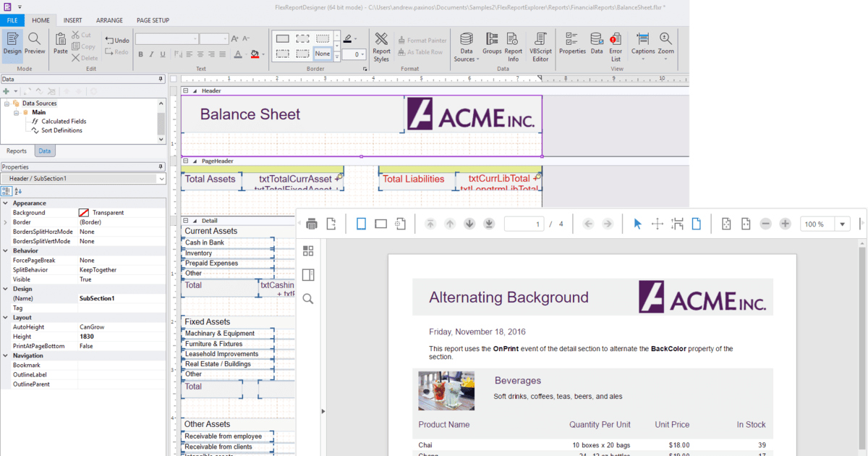Toggle italic text formatting
The image size is (868, 456).
point(152,54)
